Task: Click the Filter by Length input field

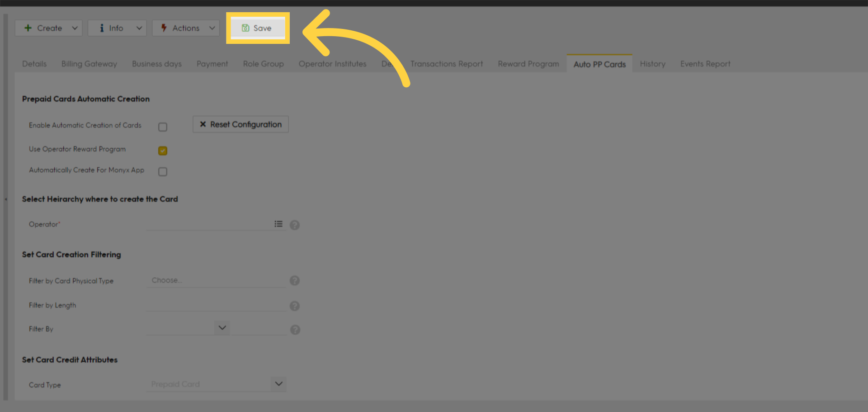Action: pyautogui.click(x=216, y=305)
